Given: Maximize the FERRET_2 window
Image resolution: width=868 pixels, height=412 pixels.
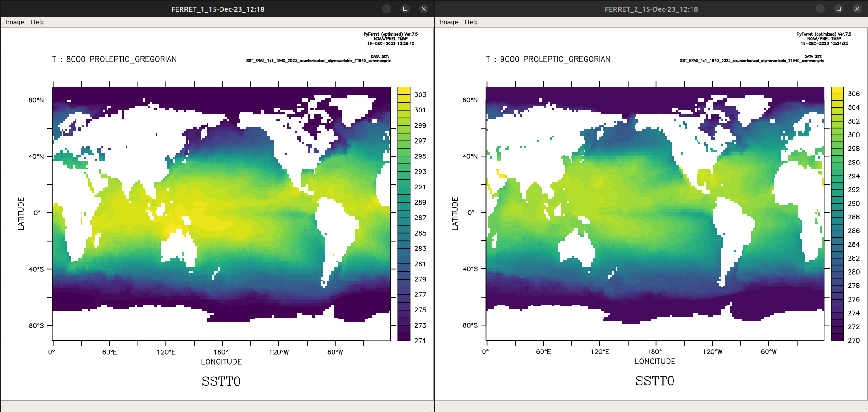Looking at the screenshot, I should (839, 9).
